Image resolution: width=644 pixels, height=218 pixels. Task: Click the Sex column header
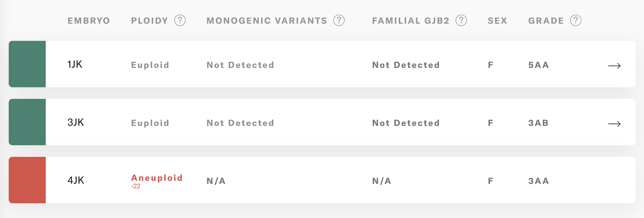pyautogui.click(x=497, y=21)
